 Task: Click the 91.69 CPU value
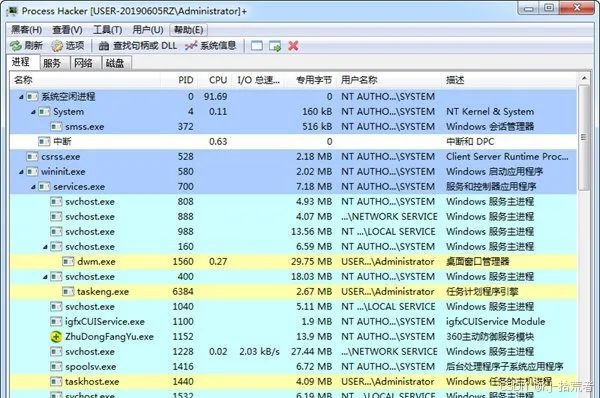(x=215, y=96)
